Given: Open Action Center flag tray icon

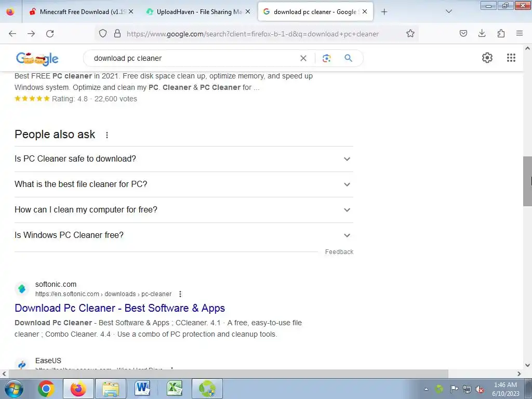Looking at the screenshot, I should pos(454,389).
